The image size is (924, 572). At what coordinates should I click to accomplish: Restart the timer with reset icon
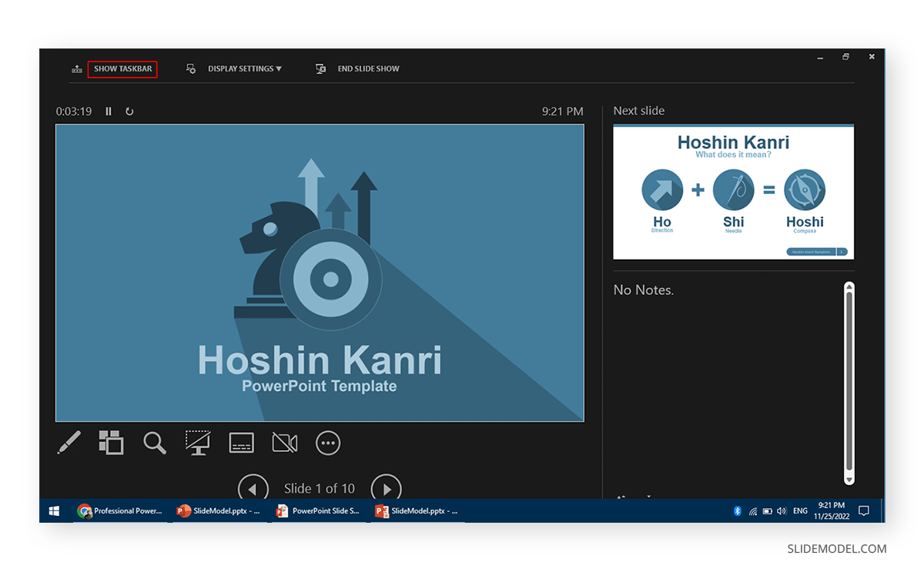pyautogui.click(x=129, y=112)
